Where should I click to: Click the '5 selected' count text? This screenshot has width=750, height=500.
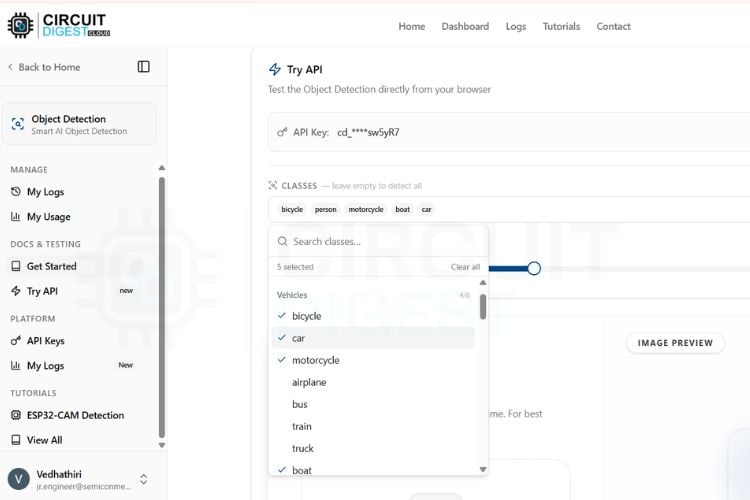295,267
